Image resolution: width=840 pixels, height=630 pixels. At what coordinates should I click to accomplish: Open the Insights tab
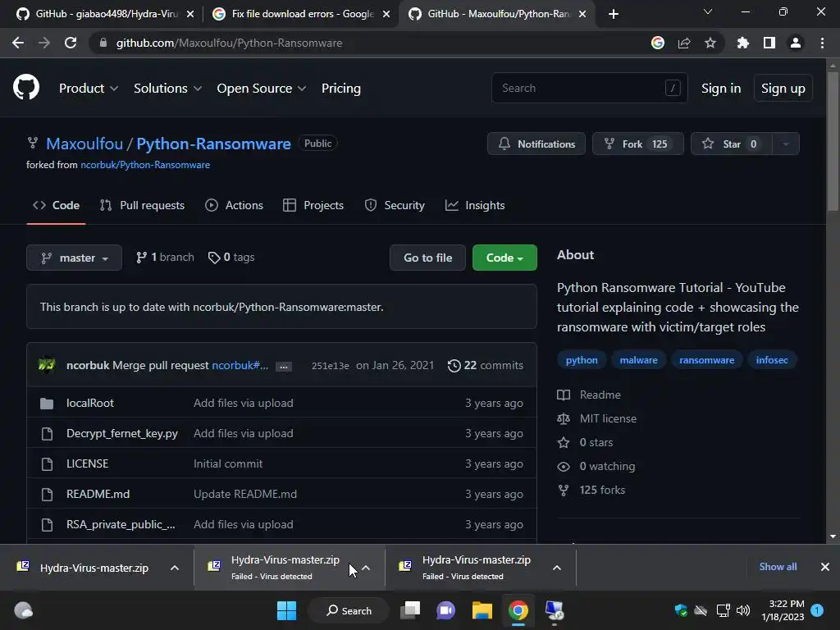point(475,205)
